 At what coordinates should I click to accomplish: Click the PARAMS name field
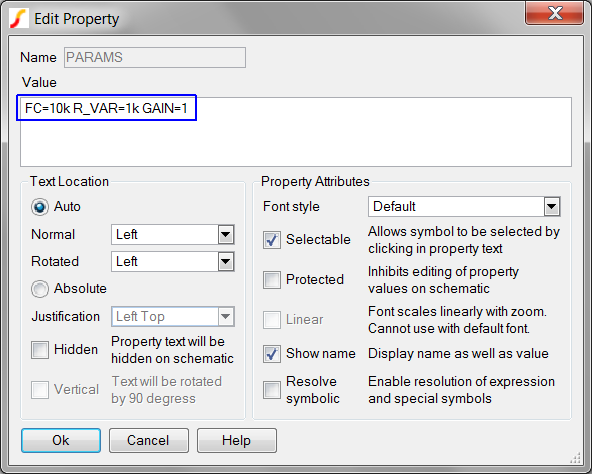(x=155, y=57)
